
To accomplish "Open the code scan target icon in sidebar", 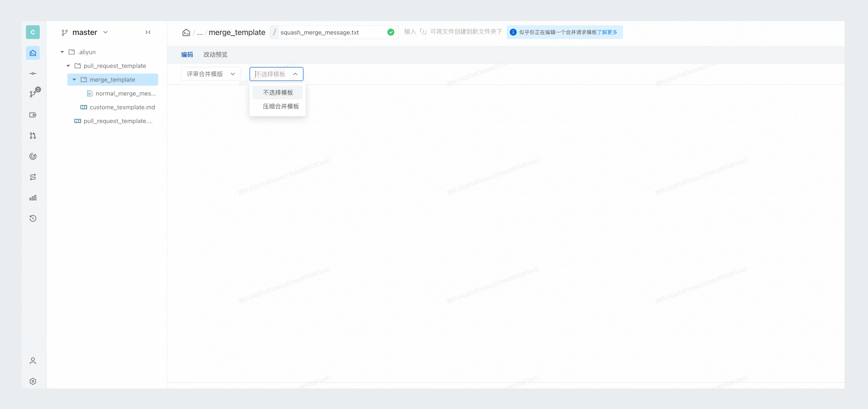I will [33, 156].
